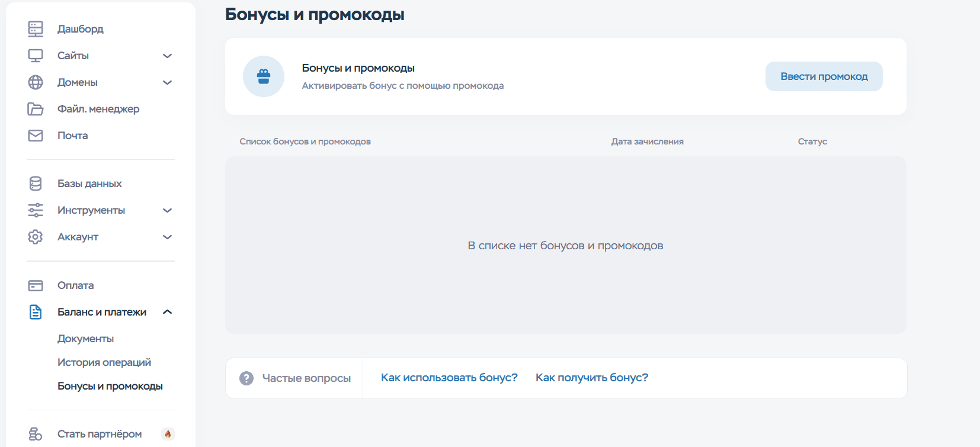Expand the Инструменты submenu chevron
Screen dimensions: 980x447
tap(167, 210)
